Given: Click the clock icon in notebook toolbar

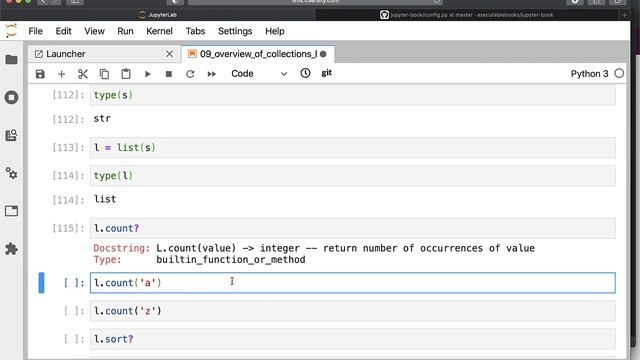Looking at the screenshot, I should tap(305, 73).
